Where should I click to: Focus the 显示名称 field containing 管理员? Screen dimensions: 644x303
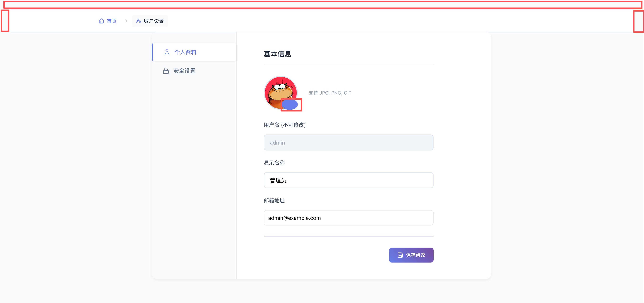[348, 180]
